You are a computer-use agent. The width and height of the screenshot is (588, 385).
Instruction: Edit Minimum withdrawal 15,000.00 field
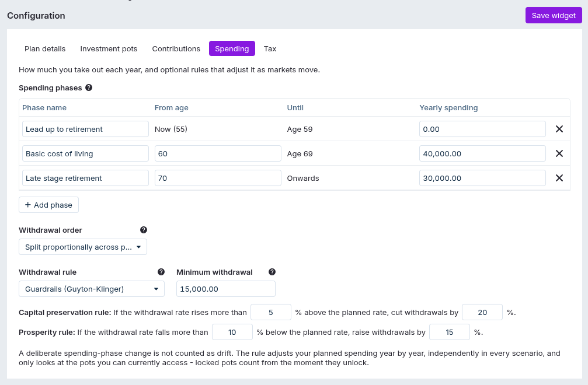point(226,289)
